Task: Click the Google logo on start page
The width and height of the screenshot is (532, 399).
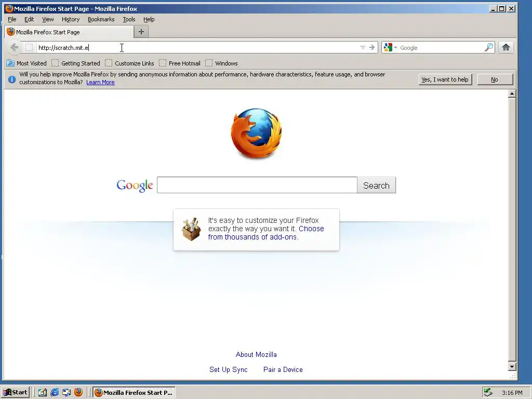Action: point(135,185)
